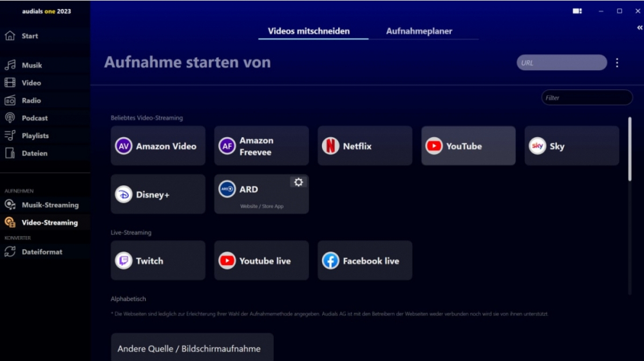The height and width of the screenshot is (361, 644).
Task: Switch to Aufnahmeplaner tab
Action: 419,31
